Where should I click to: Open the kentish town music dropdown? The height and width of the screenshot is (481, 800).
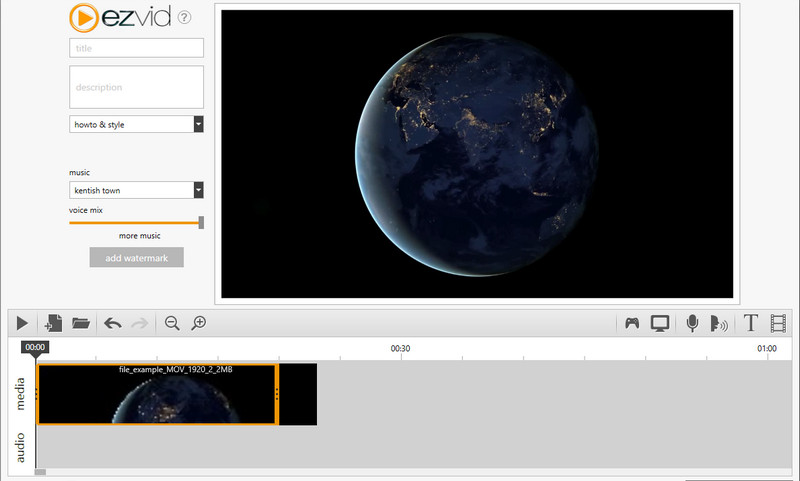click(198, 190)
